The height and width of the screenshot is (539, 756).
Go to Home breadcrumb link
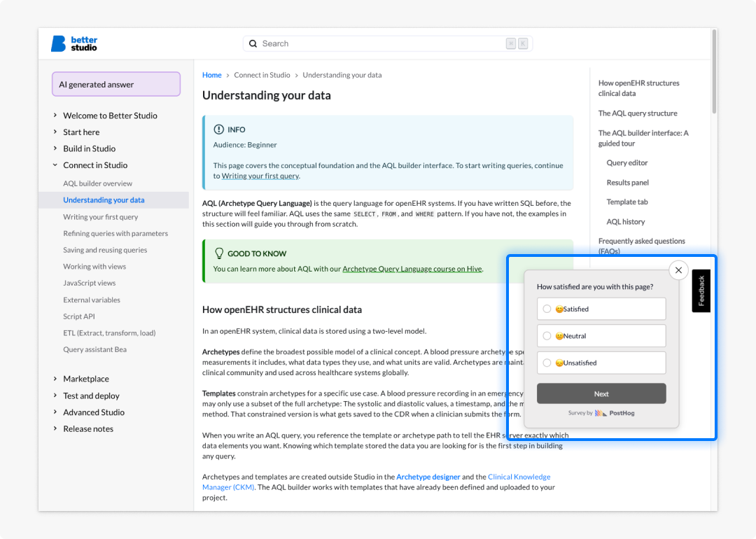[x=211, y=75]
